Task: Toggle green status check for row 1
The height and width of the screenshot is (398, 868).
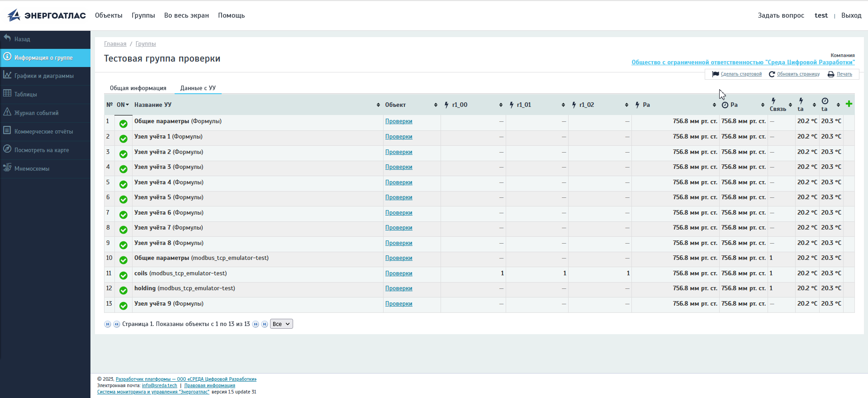Action: (123, 124)
